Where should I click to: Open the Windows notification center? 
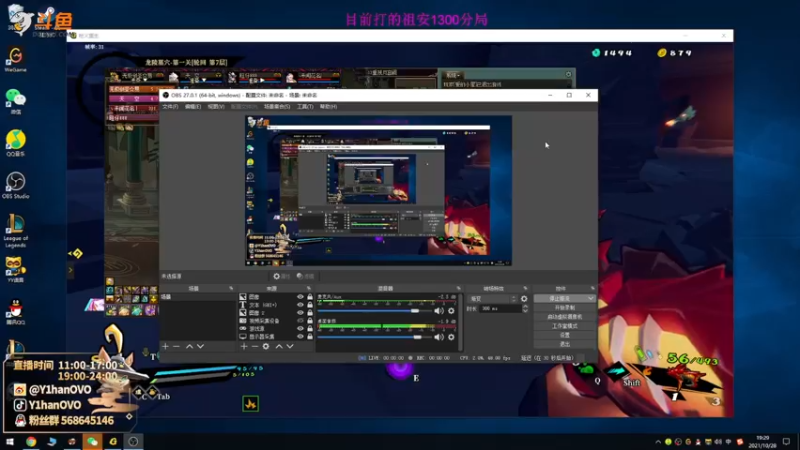(x=787, y=442)
